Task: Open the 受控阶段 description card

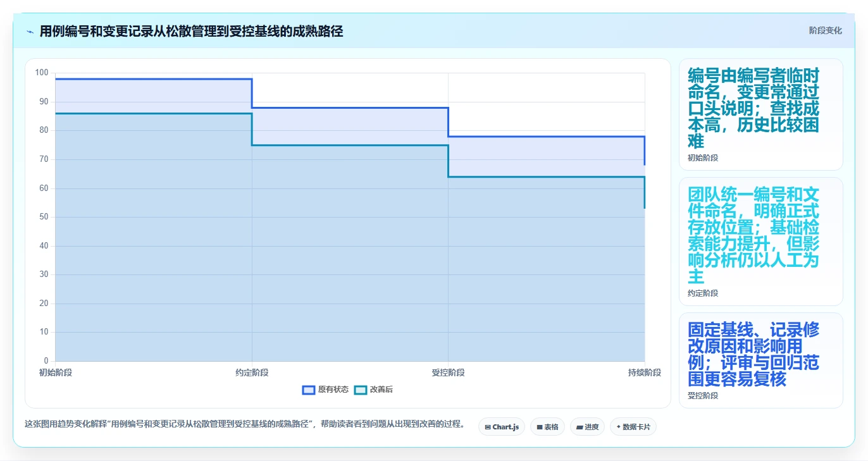Action: [x=760, y=360]
